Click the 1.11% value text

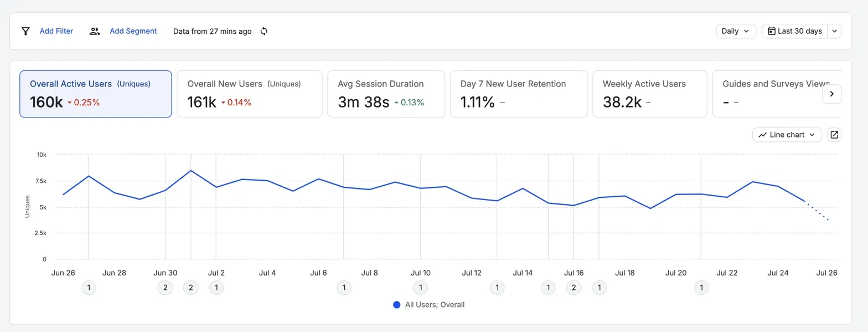click(x=478, y=102)
